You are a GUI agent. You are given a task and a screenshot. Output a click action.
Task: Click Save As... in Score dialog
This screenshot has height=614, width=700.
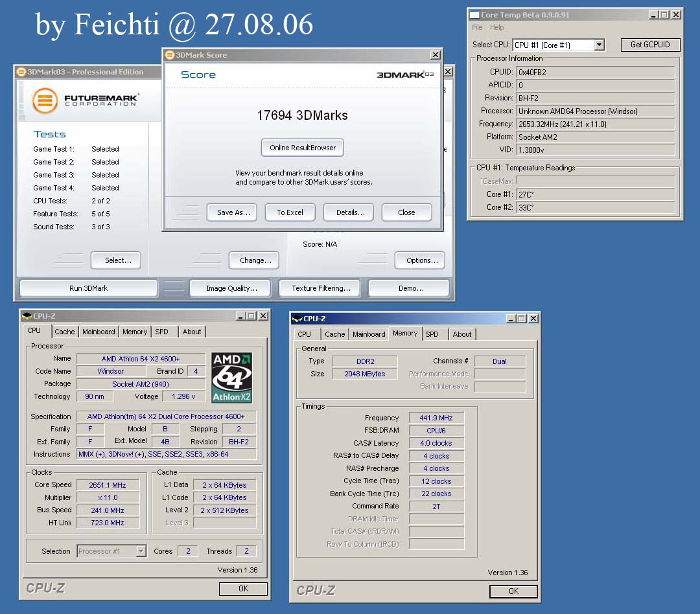(x=232, y=212)
